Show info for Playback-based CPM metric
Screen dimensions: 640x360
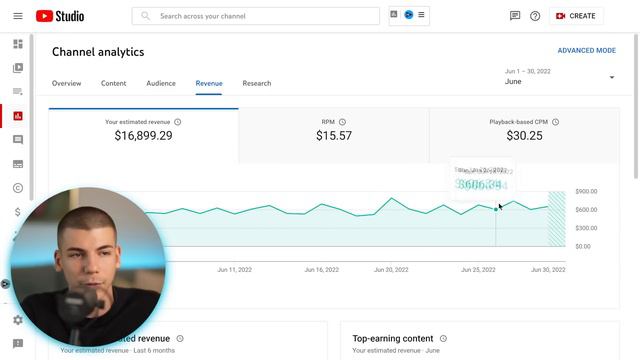tap(556, 122)
